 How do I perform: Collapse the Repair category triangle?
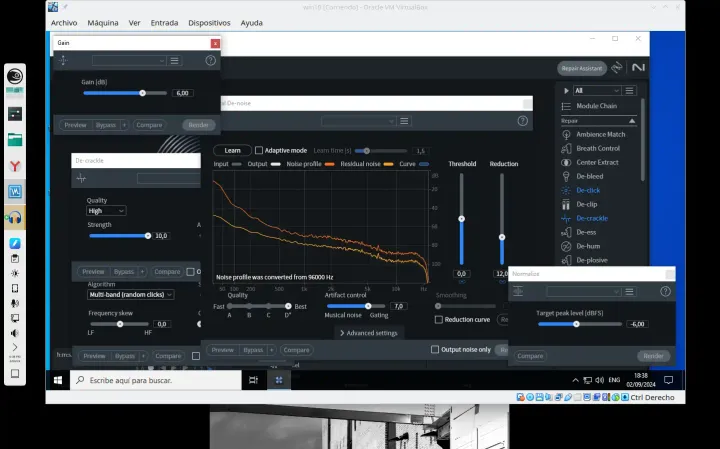pos(632,121)
